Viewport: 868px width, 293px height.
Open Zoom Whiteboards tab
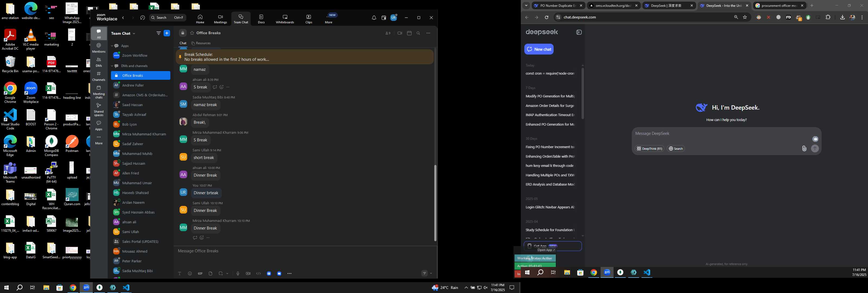click(x=285, y=19)
